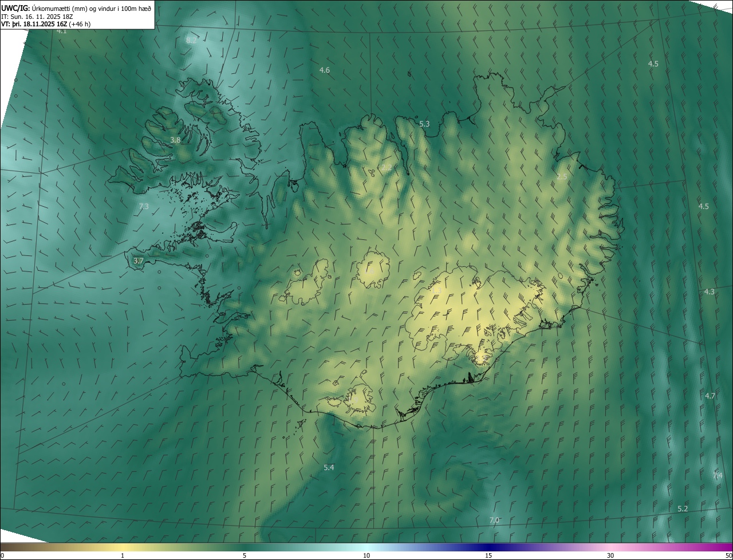733x560 pixels.
Task: Click the 1 tick label on the colour scale
Action: [123, 556]
